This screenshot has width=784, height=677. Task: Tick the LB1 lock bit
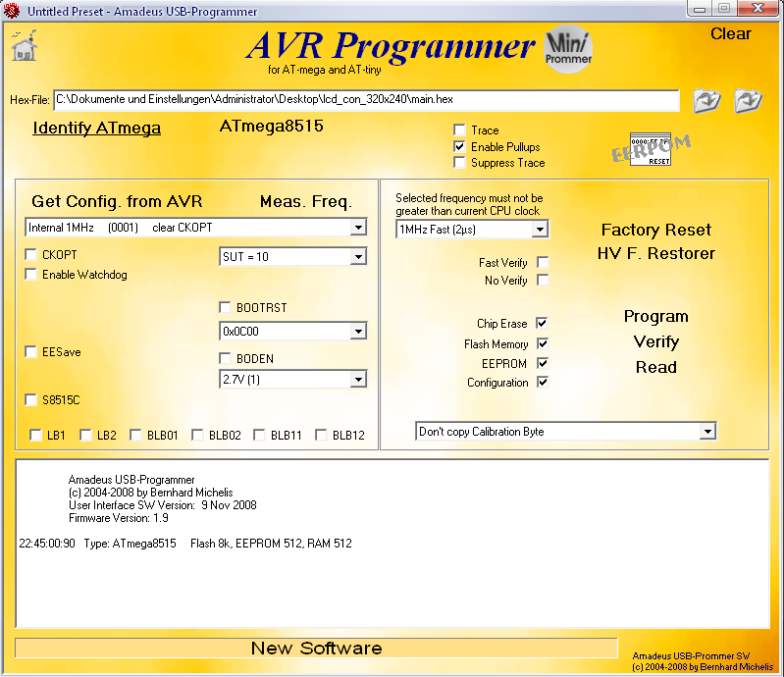[35, 435]
